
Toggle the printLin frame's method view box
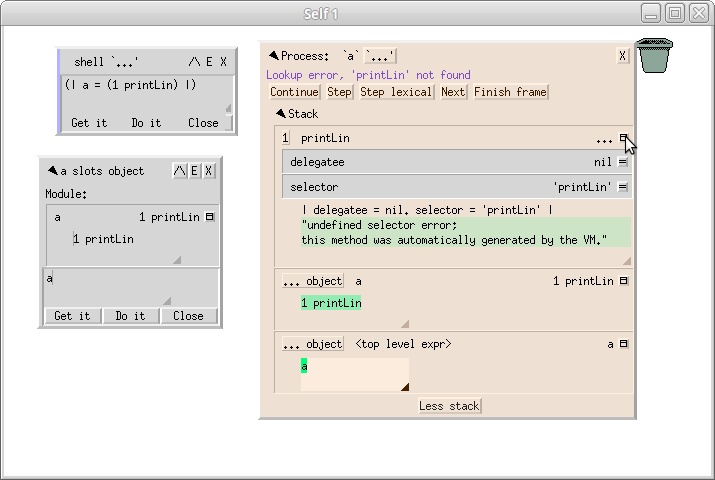pos(623,139)
